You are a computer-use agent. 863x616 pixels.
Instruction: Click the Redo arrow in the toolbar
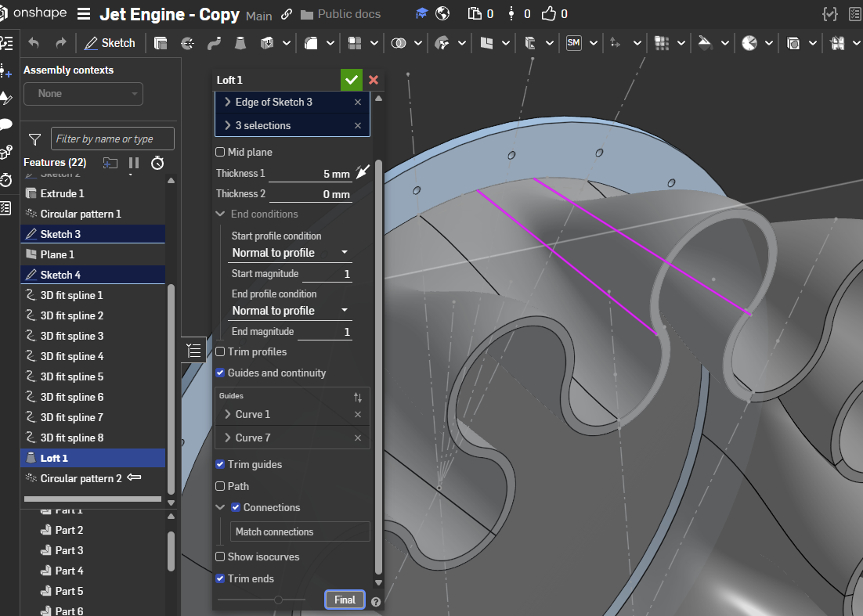(x=60, y=43)
